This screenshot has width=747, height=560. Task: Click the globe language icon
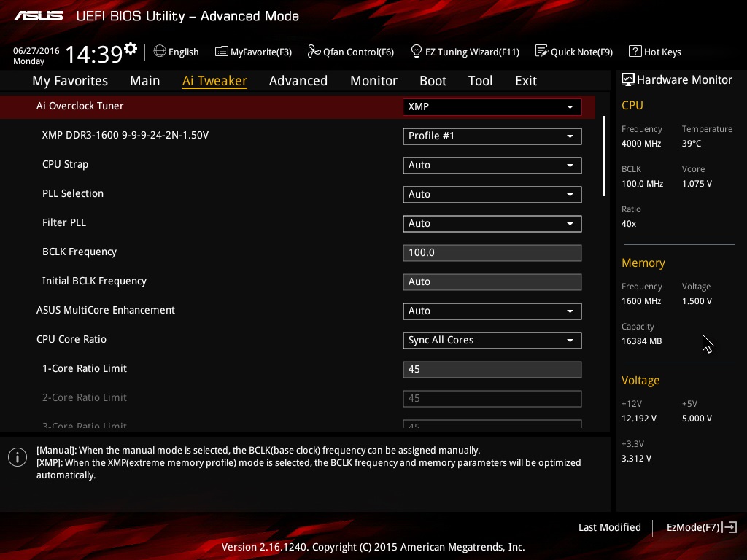point(160,52)
